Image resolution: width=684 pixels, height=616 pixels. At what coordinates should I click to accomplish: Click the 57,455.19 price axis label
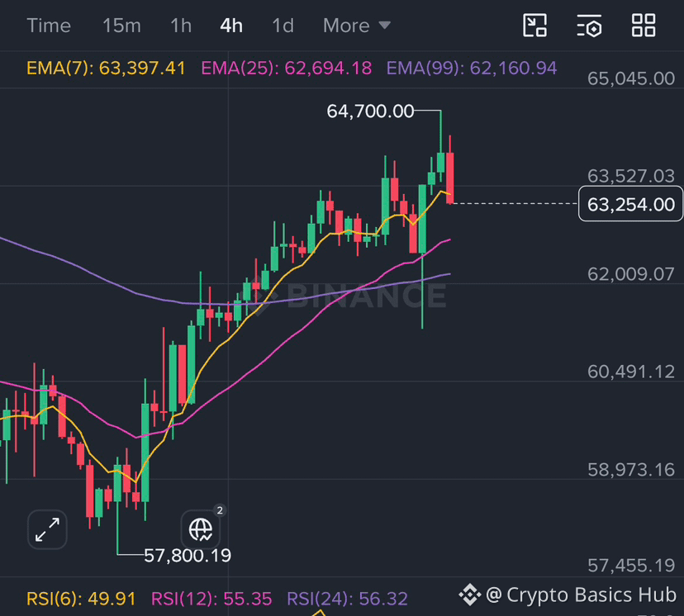click(x=631, y=566)
